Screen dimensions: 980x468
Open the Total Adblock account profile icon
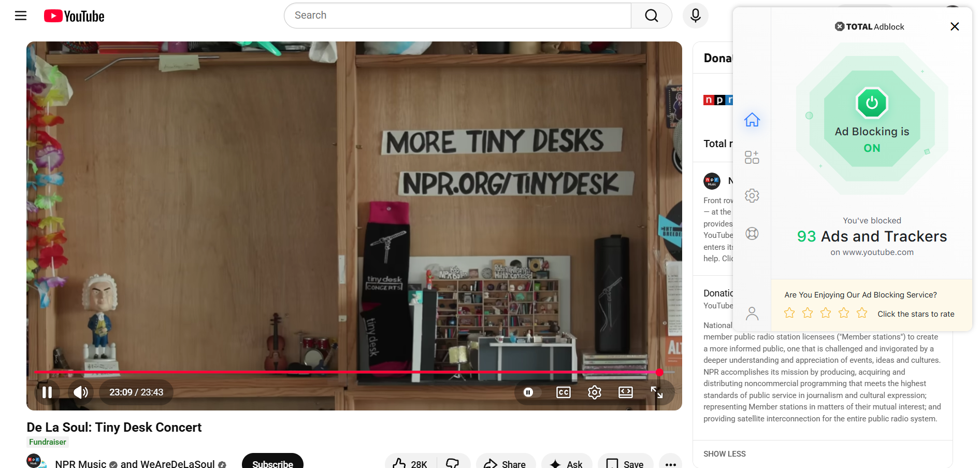pos(752,313)
